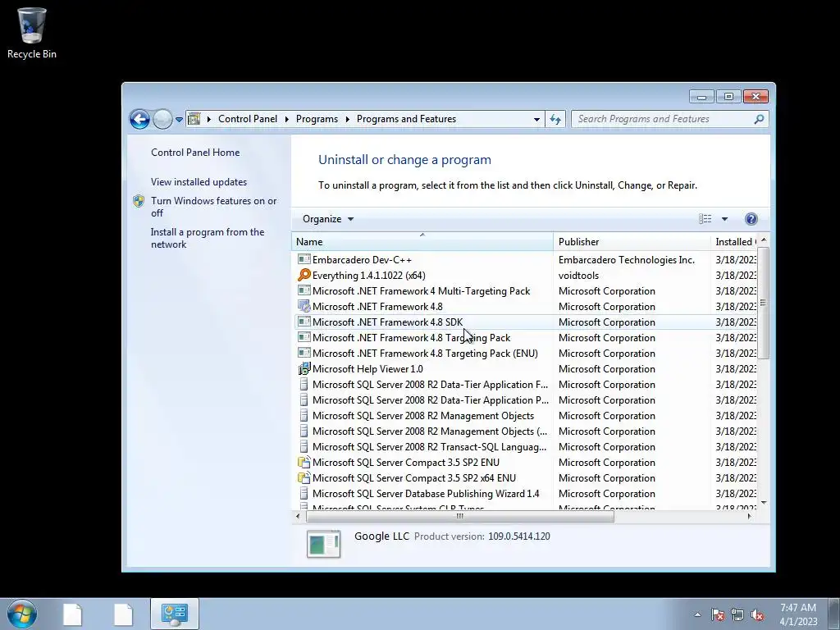
Task: Select SQL Server Database Publishing Wizard 1.4 icon
Action: [x=304, y=493]
